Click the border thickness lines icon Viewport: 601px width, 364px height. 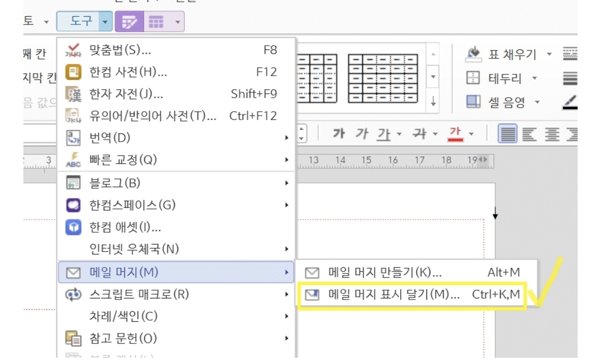coord(570,78)
